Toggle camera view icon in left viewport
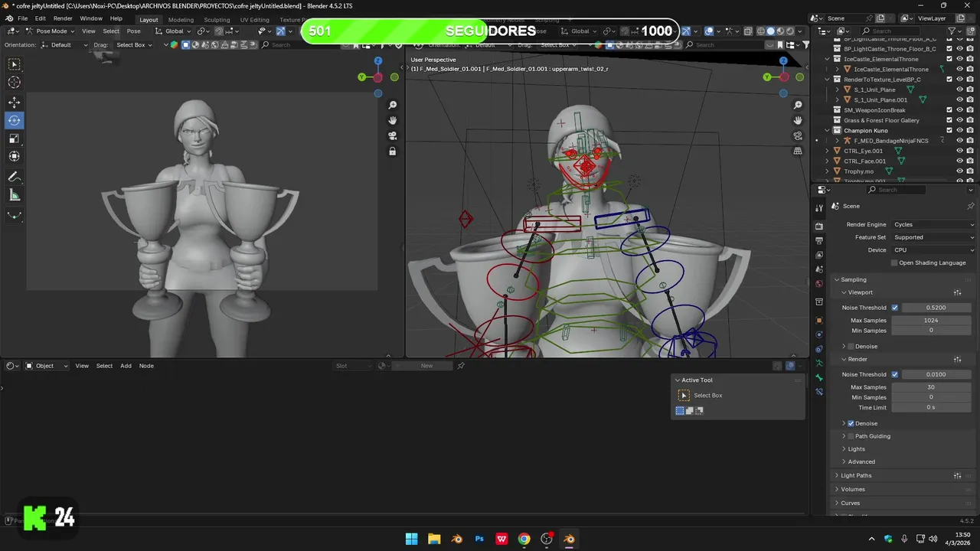980x551 pixels. click(393, 135)
